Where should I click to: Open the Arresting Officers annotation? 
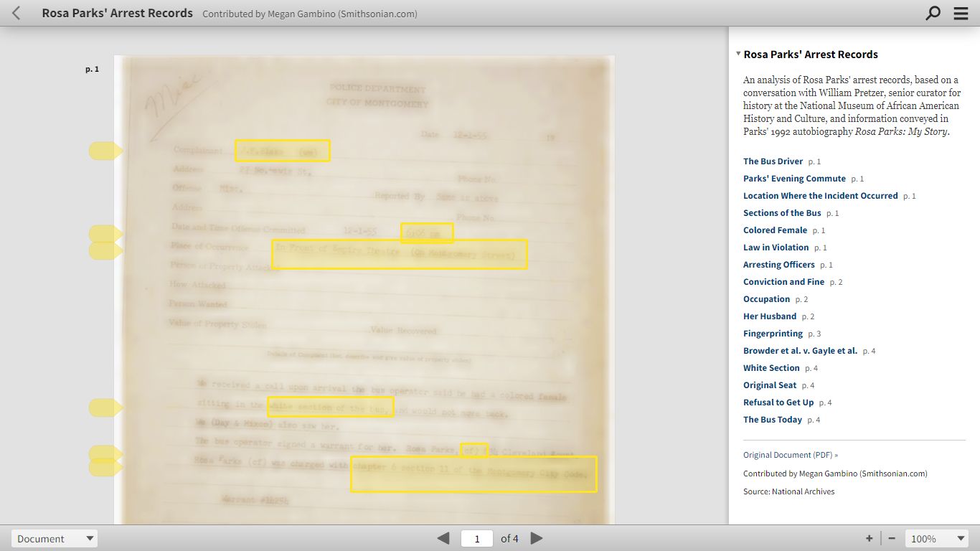pos(779,265)
